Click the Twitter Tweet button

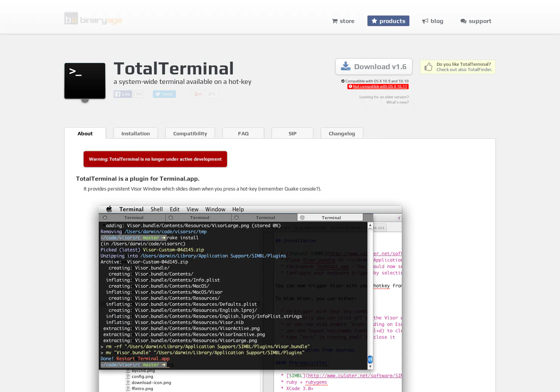click(164, 94)
